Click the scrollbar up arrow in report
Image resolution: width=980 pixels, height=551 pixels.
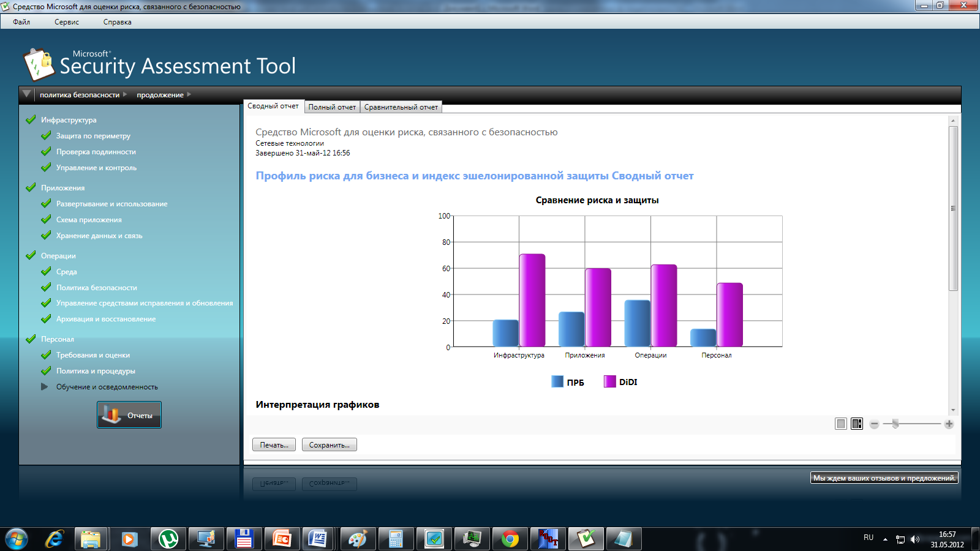[953, 121]
